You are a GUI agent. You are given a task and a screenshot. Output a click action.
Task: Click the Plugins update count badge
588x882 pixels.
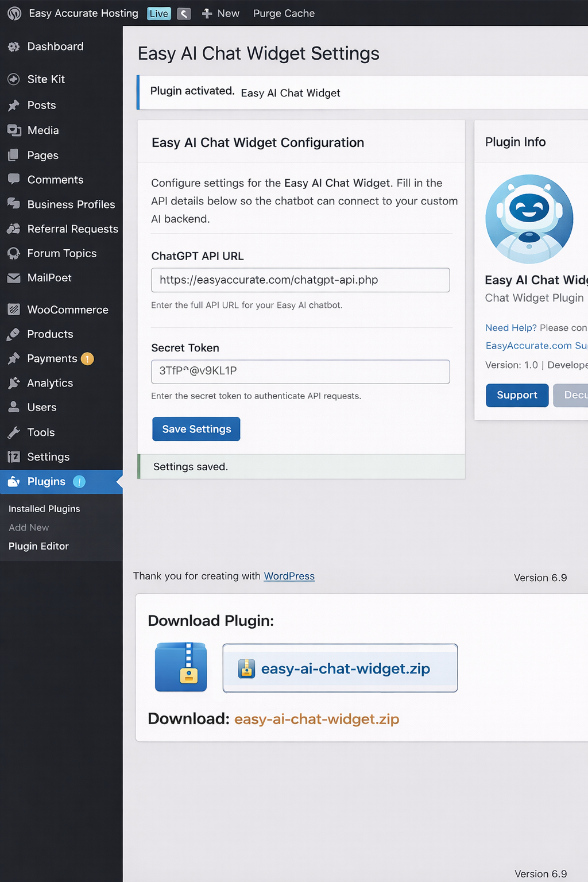[x=79, y=482]
